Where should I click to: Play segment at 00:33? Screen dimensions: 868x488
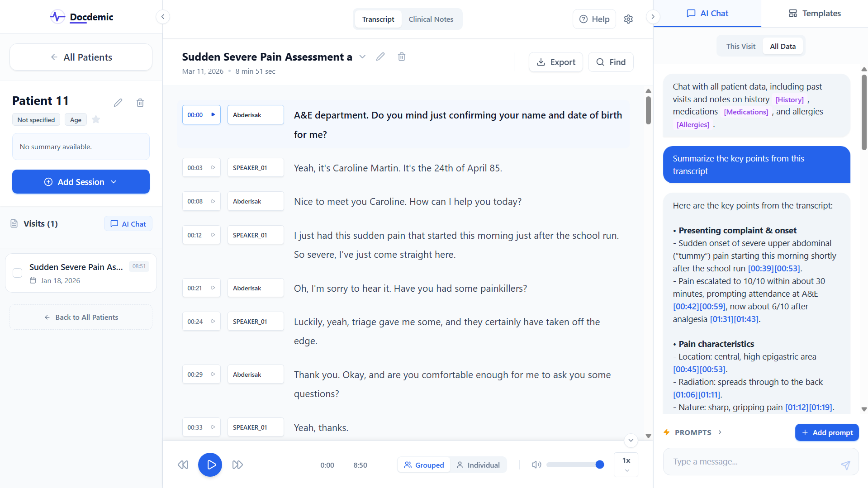tap(201, 427)
